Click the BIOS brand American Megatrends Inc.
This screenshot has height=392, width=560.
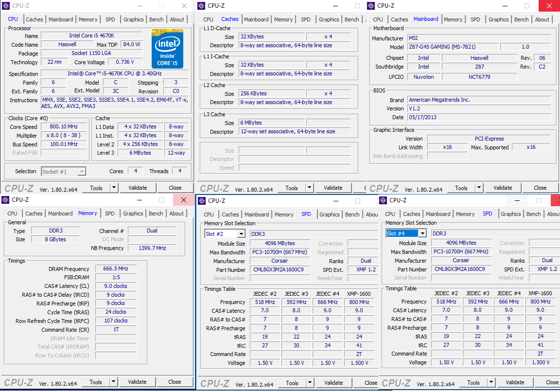(x=479, y=100)
